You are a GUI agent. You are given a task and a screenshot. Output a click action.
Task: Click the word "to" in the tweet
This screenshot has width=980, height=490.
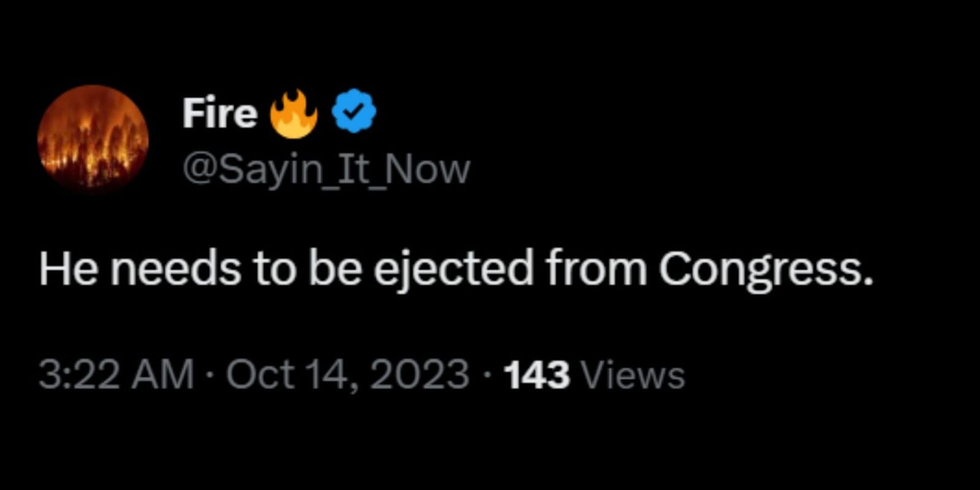274,269
